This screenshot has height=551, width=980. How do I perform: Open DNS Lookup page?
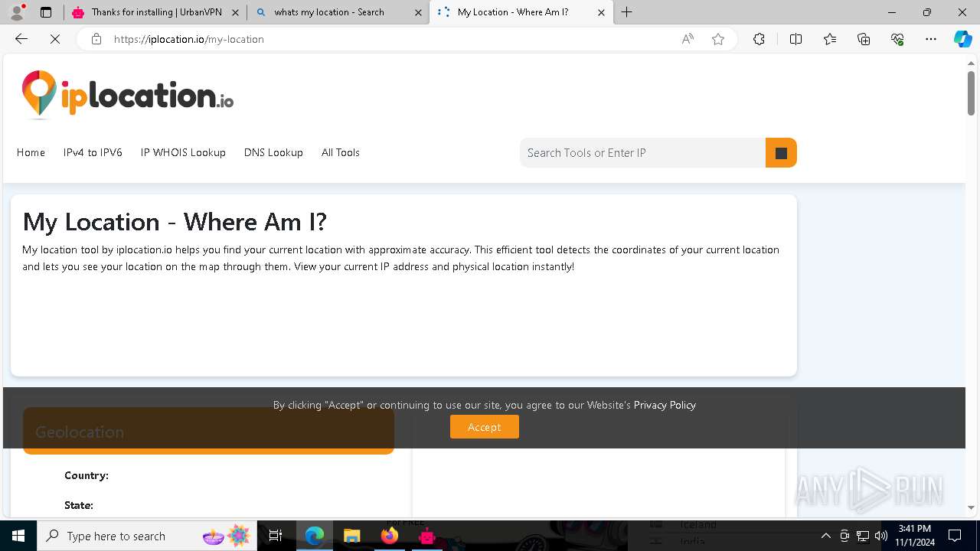(273, 152)
